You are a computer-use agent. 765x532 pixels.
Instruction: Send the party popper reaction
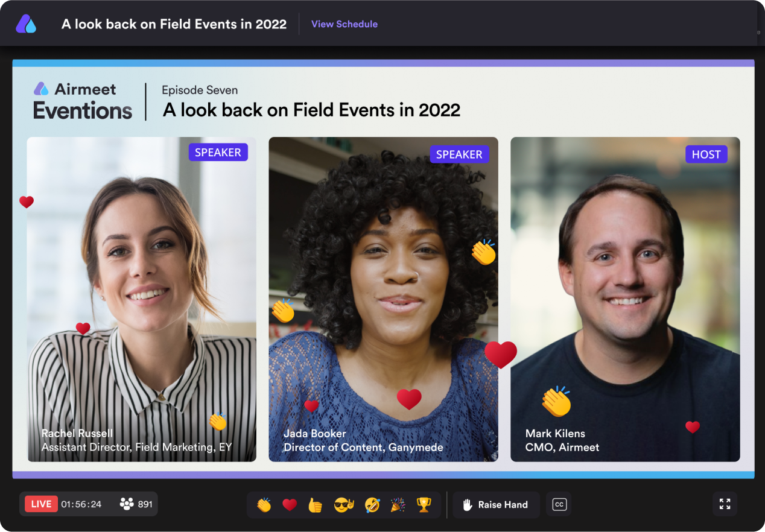click(398, 505)
